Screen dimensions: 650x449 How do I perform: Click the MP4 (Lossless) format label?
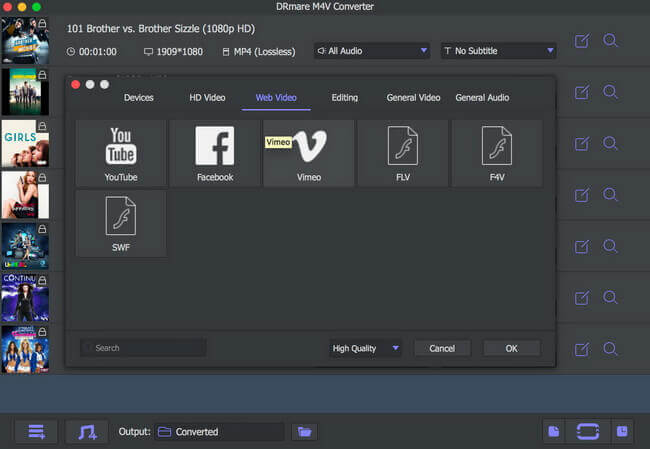pos(259,52)
